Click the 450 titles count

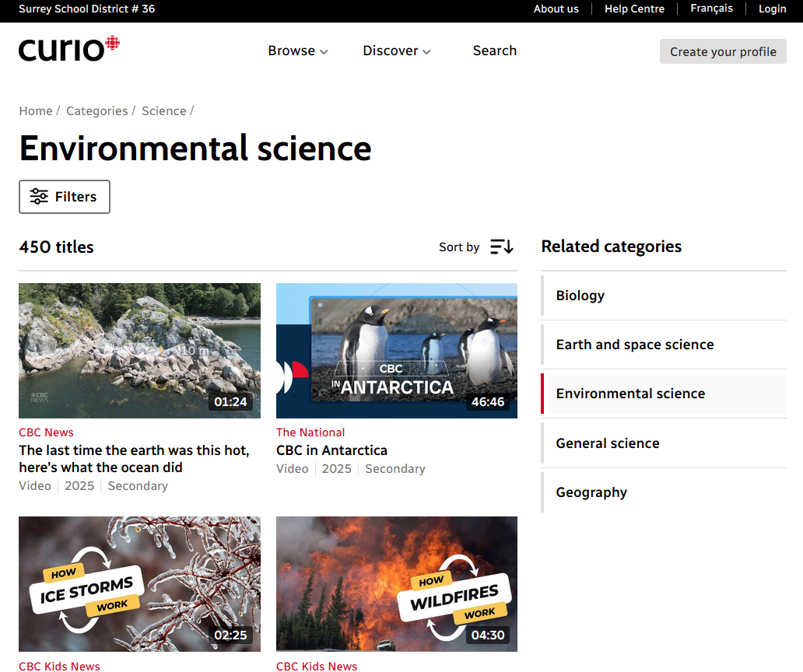tap(56, 247)
